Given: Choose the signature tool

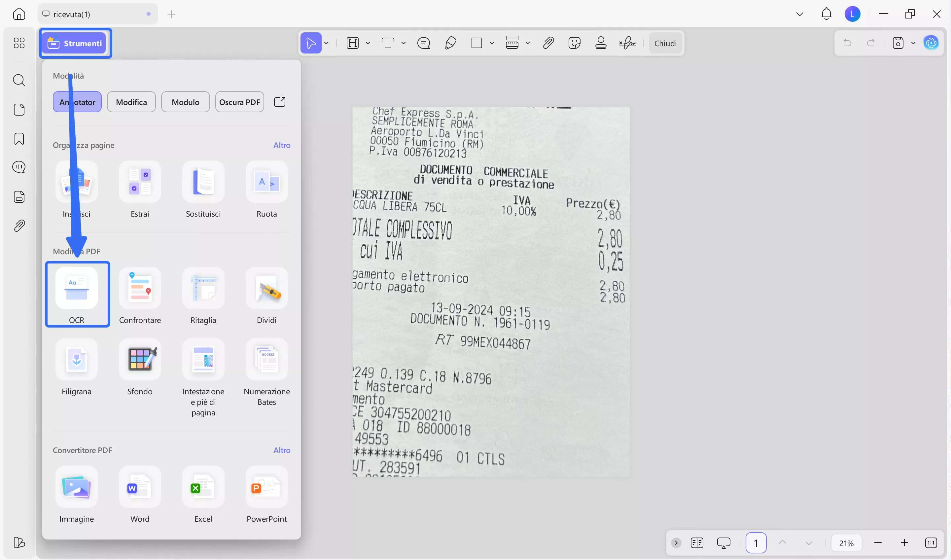Looking at the screenshot, I should (627, 43).
